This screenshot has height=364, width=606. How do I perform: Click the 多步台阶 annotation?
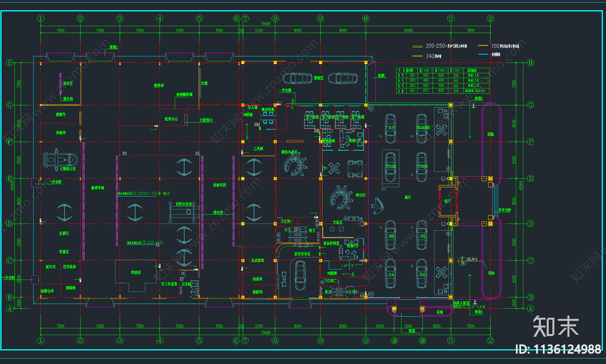click(504, 210)
